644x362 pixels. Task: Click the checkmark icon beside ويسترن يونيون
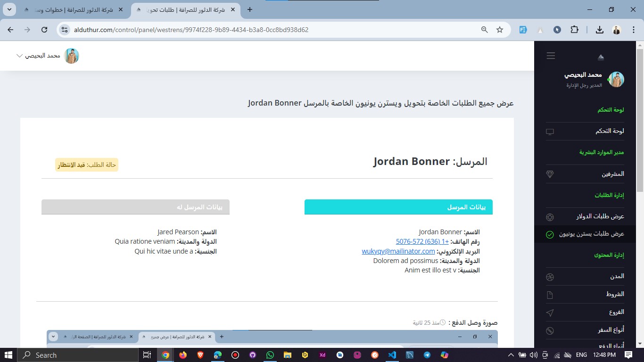tap(550, 234)
